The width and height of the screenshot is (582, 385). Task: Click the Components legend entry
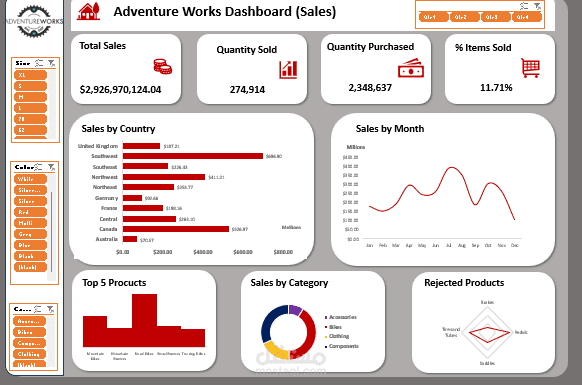(x=342, y=346)
